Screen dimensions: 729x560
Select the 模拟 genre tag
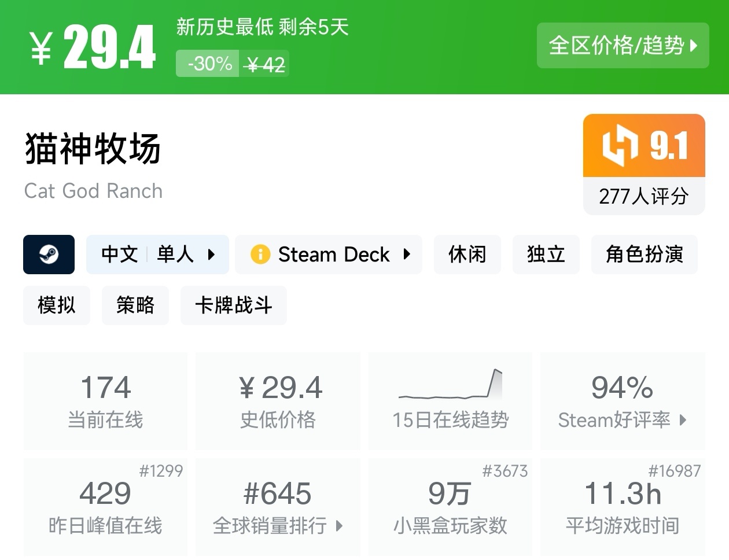click(57, 305)
